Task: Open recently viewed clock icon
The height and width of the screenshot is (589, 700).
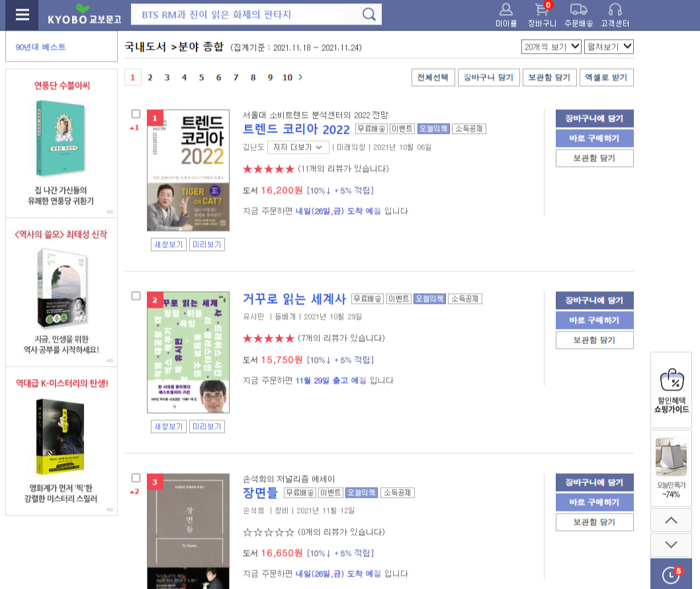Action: (671, 574)
